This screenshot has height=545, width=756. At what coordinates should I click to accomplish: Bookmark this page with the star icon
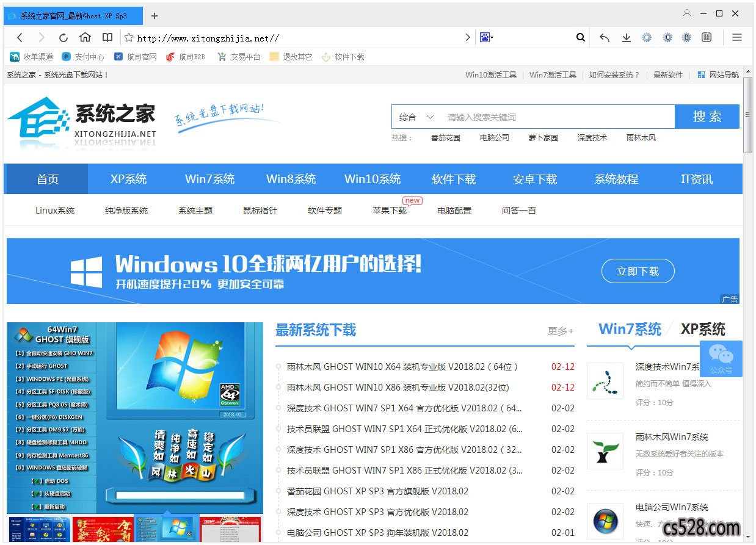click(129, 38)
